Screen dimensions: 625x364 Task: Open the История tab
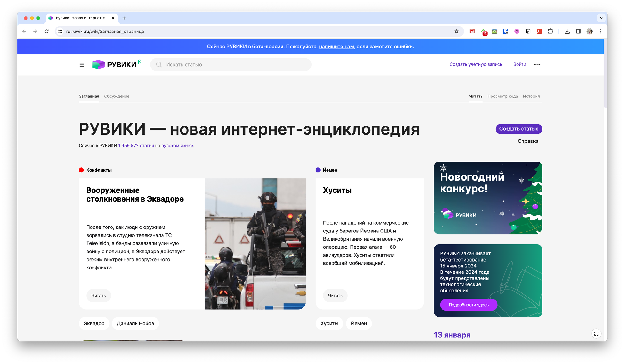tap(531, 96)
